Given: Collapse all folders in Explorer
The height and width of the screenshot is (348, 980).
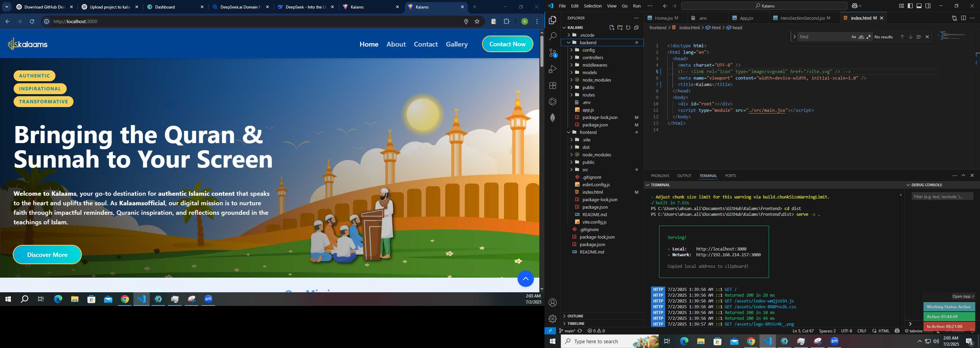Looking at the screenshot, I should pos(636,27).
